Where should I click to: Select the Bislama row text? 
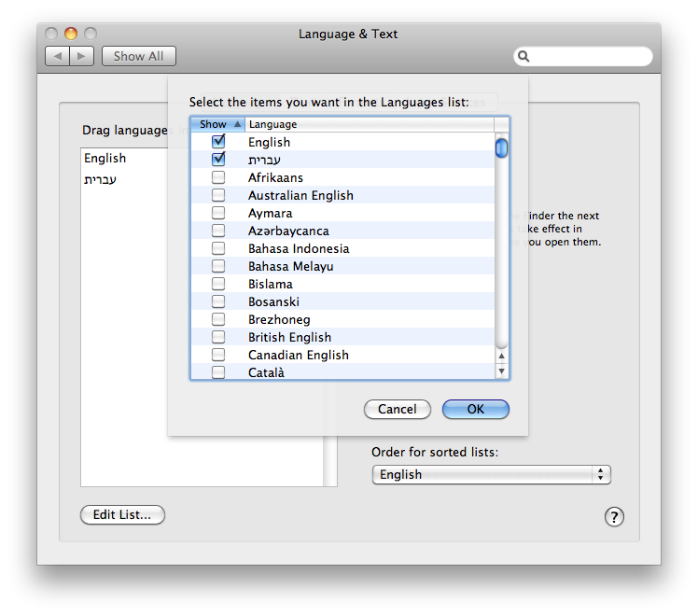tap(271, 284)
